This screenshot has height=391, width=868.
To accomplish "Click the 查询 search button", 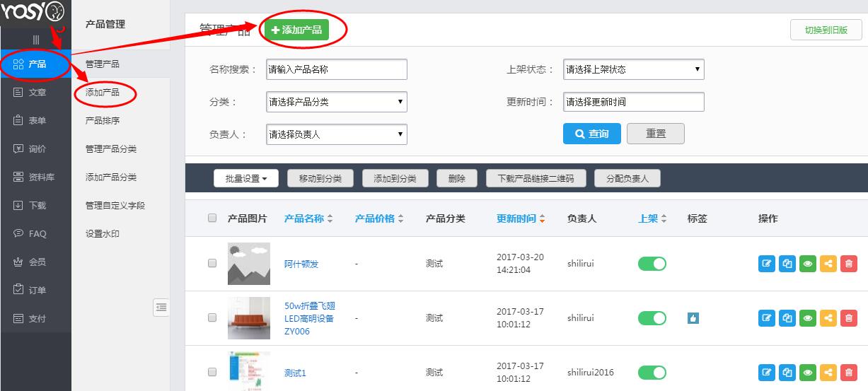I will [591, 134].
